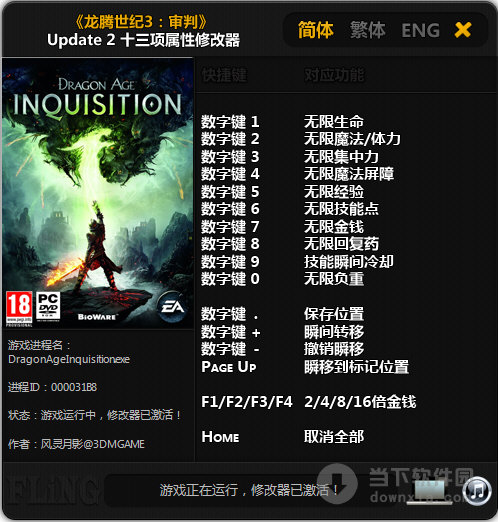Switch language to 繁体

pos(368,30)
